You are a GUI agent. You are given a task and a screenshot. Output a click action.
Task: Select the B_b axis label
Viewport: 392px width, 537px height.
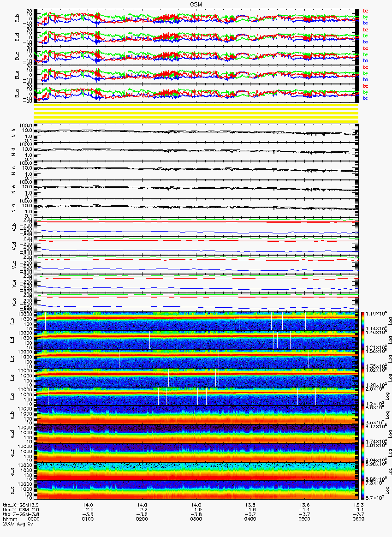[17, 18]
